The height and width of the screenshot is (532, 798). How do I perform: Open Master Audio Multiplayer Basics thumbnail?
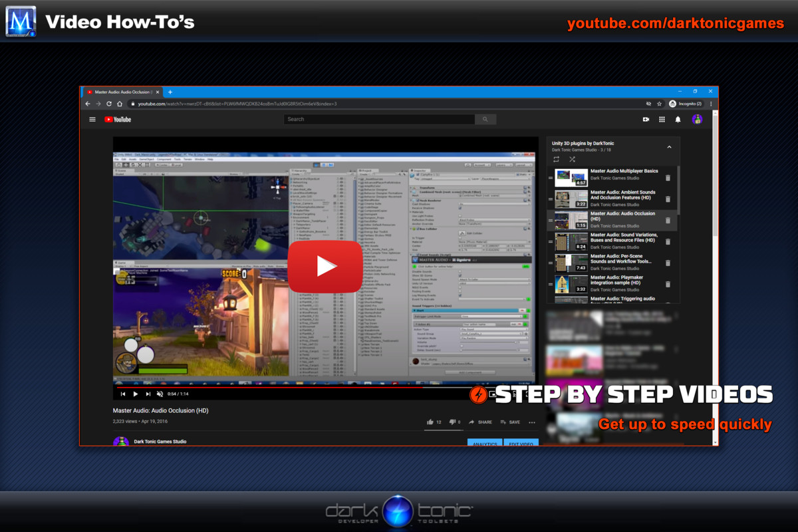571,178
